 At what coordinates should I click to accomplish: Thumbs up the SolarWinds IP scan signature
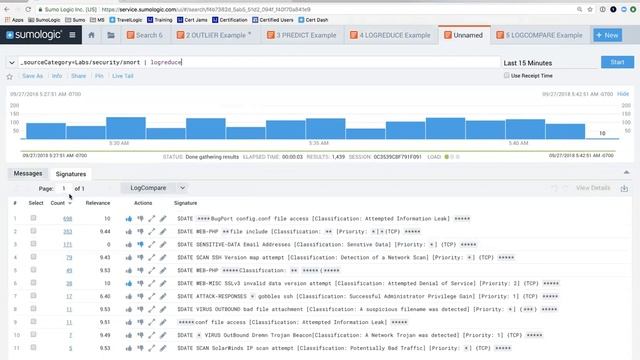[129, 348]
